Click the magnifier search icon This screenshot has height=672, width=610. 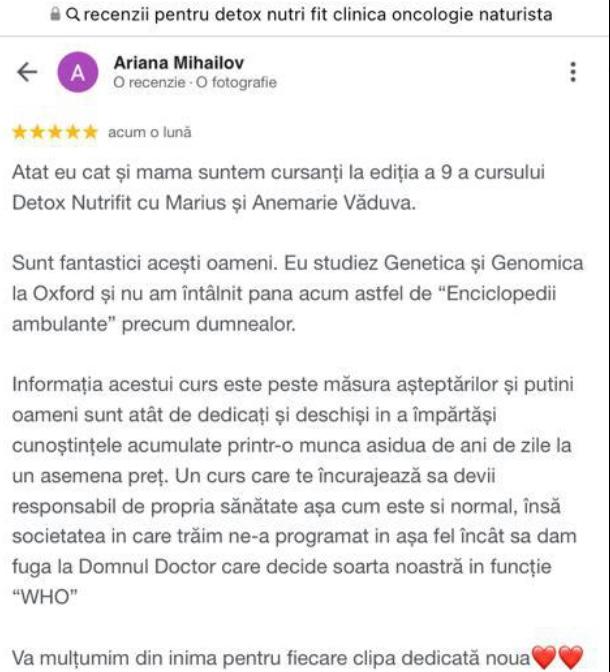click(x=73, y=15)
